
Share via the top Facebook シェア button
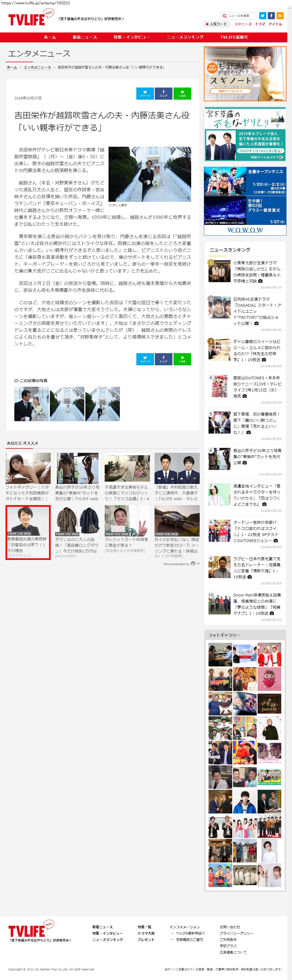pos(163,94)
